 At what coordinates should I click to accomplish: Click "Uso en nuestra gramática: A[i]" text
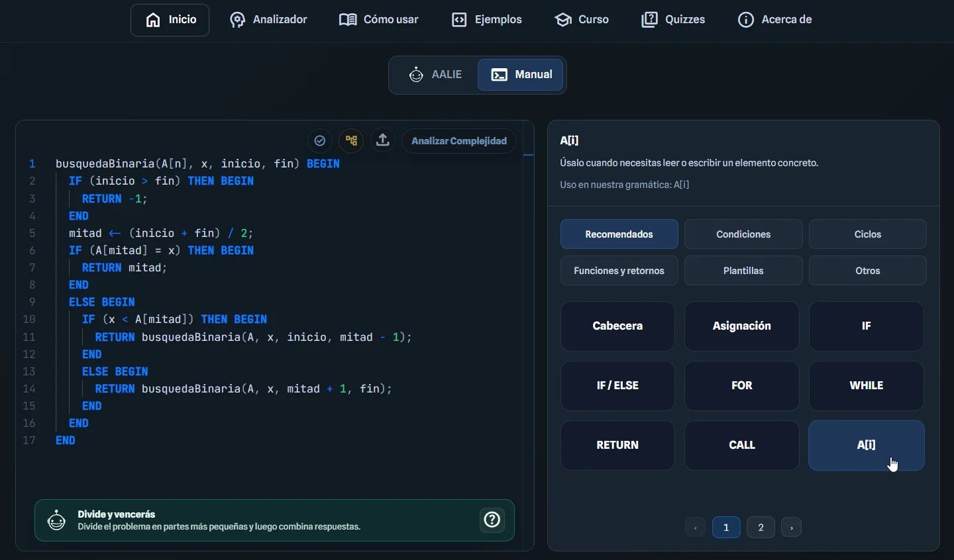pos(625,185)
